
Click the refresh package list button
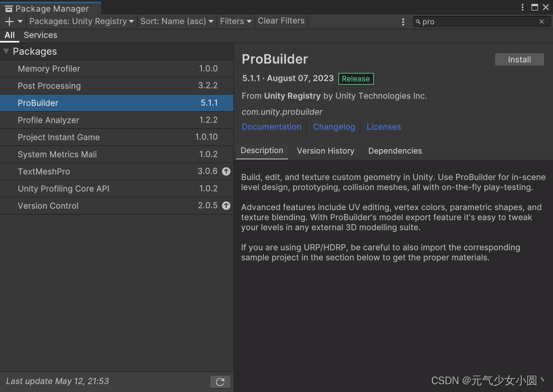(221, 382)
